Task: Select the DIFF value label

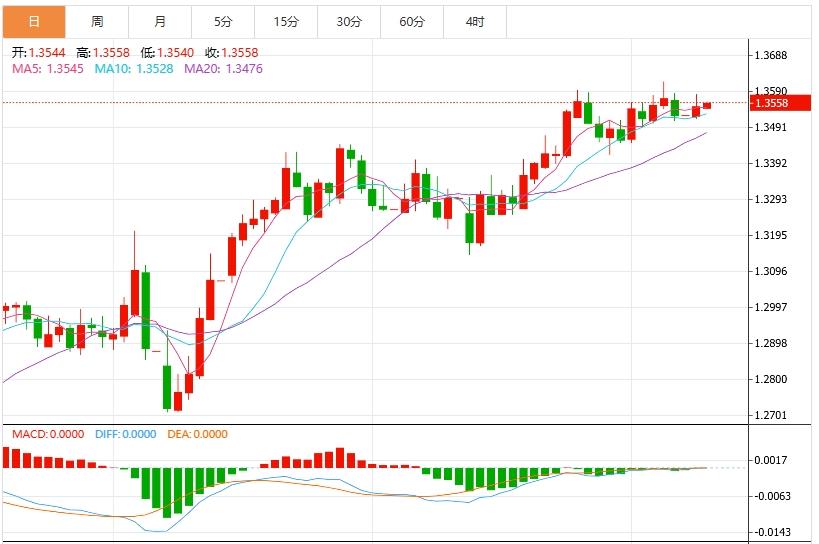Action: click(126, 434)
